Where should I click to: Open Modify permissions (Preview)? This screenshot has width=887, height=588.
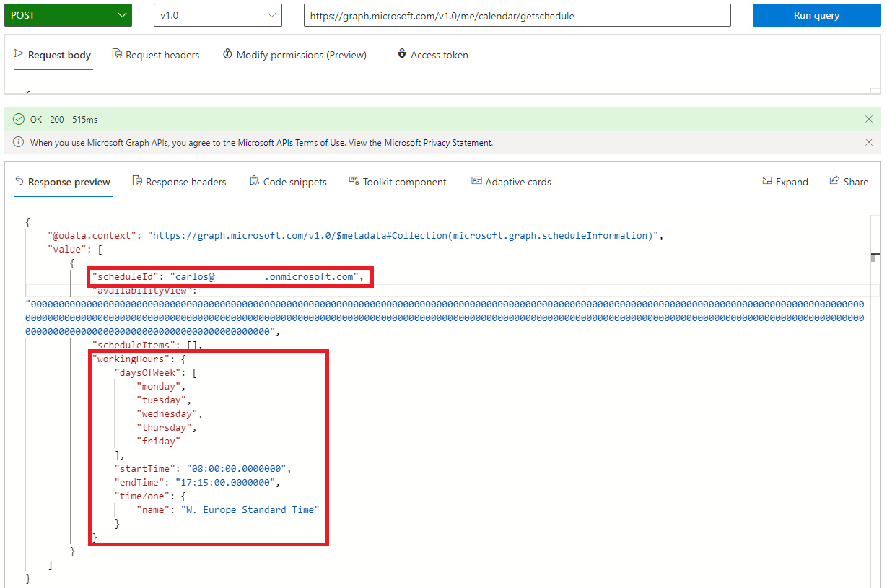coord(294,54)
